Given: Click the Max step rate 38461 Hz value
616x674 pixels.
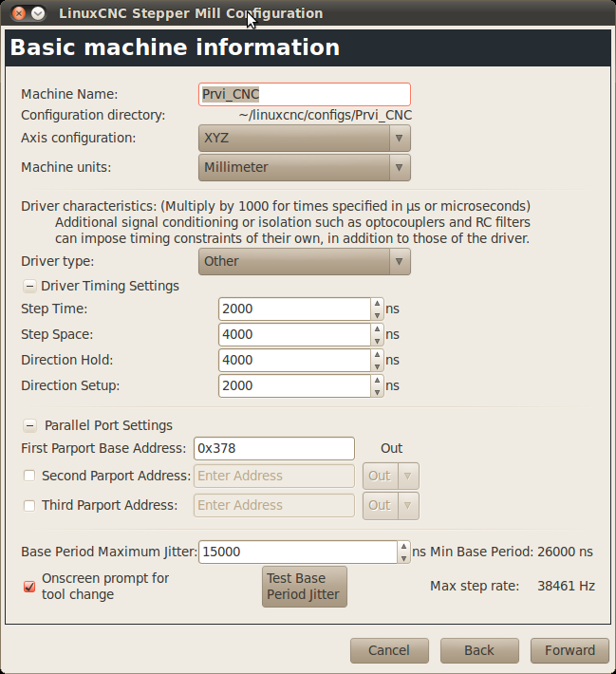Looking at the screenshot, I should (x=566, y=587).
